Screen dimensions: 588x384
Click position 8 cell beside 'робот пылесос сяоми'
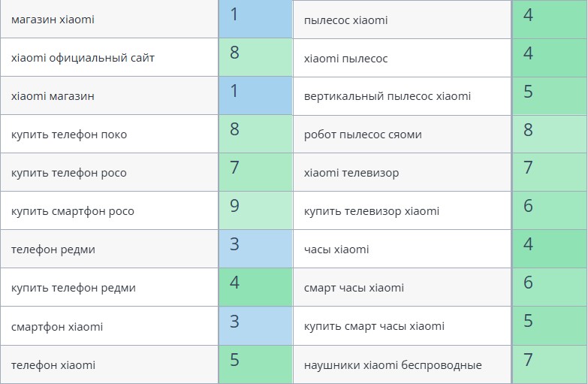(x=550, y=134)
